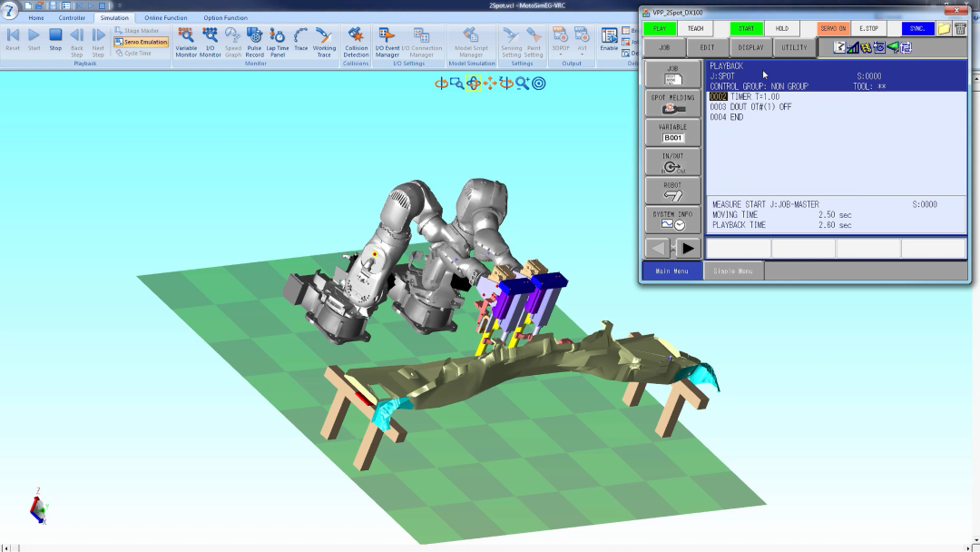Open Pulse Record tool
Screen dimensions: 980x552
(x=254, y=42)
